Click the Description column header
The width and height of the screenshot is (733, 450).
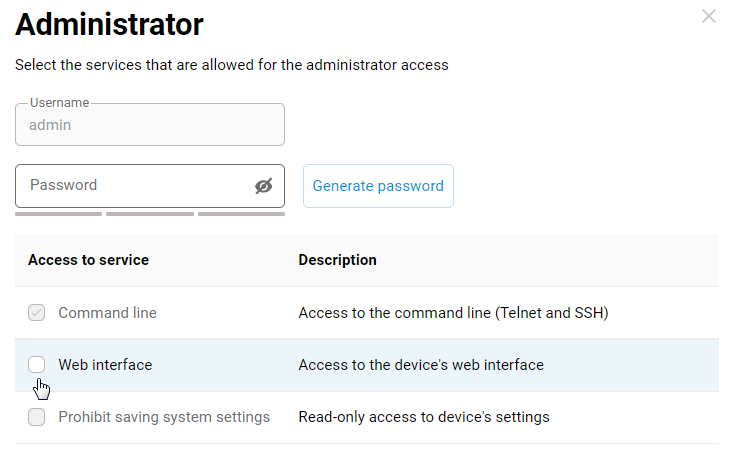click(337, 260)
